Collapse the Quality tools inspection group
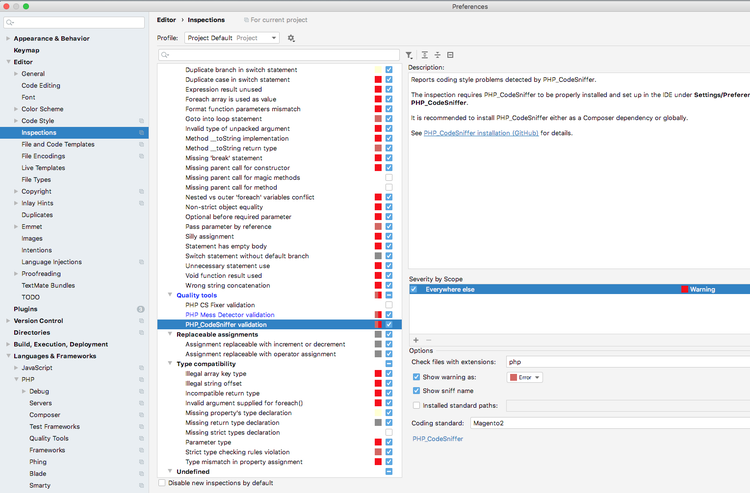750x493 pixels. 169,295
